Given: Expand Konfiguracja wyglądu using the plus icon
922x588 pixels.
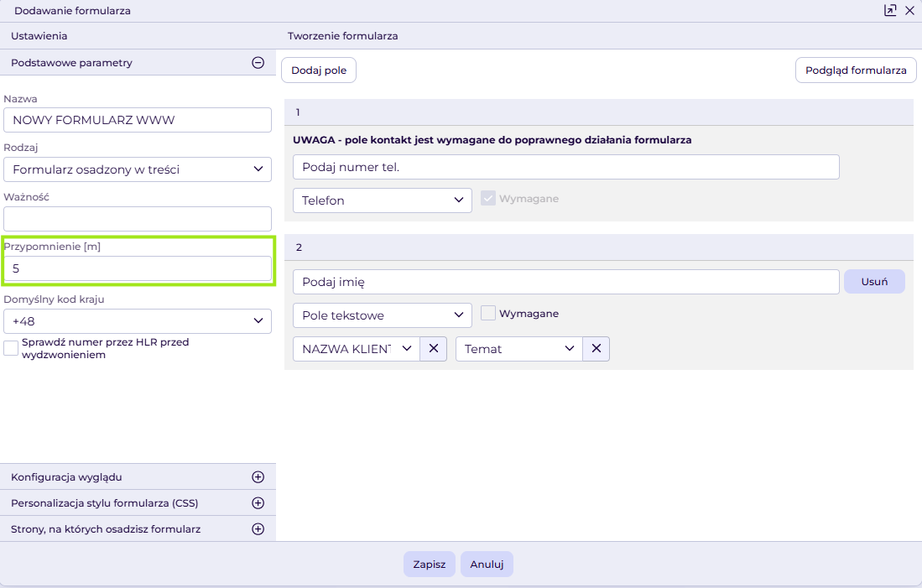Looking at the screenshot, I should (258, 477).
